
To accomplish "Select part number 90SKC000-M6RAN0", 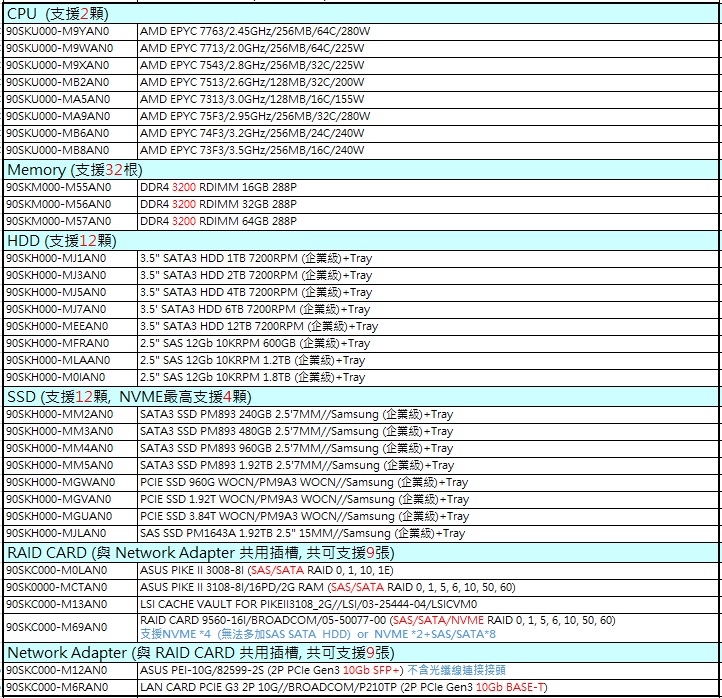I will 57,687.
